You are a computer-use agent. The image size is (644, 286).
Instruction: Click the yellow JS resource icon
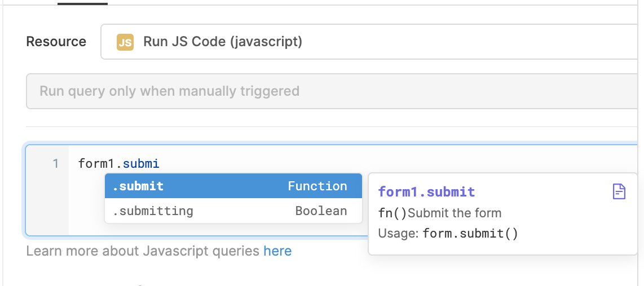[x=125, y=42]
